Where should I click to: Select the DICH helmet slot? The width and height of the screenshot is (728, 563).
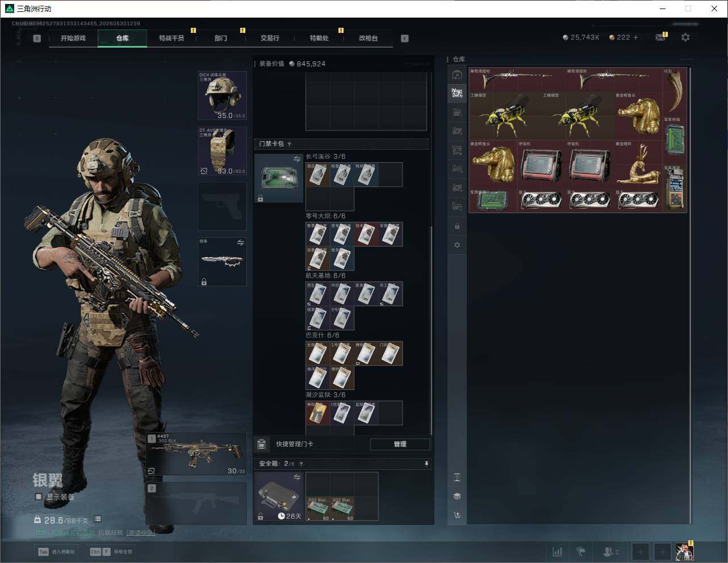pos(222,95)
